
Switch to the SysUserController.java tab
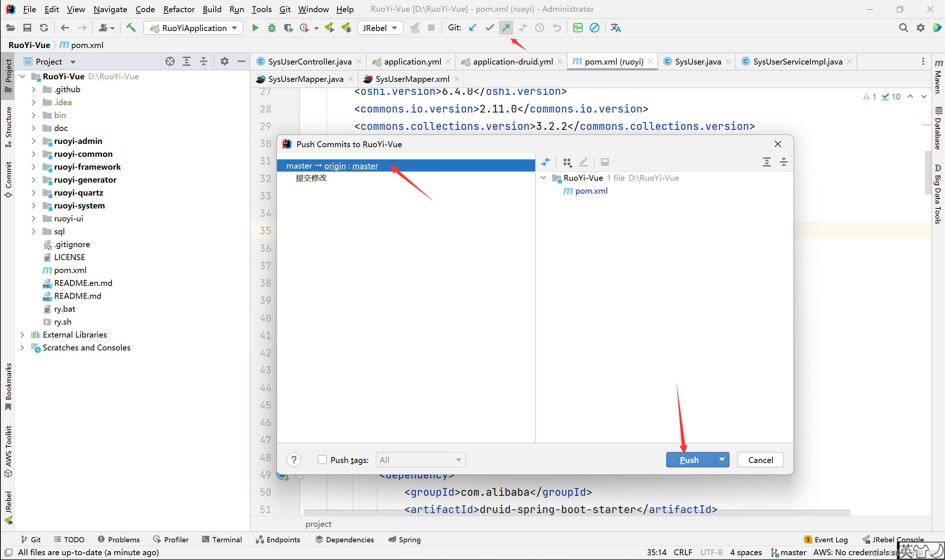click(309, 62)
